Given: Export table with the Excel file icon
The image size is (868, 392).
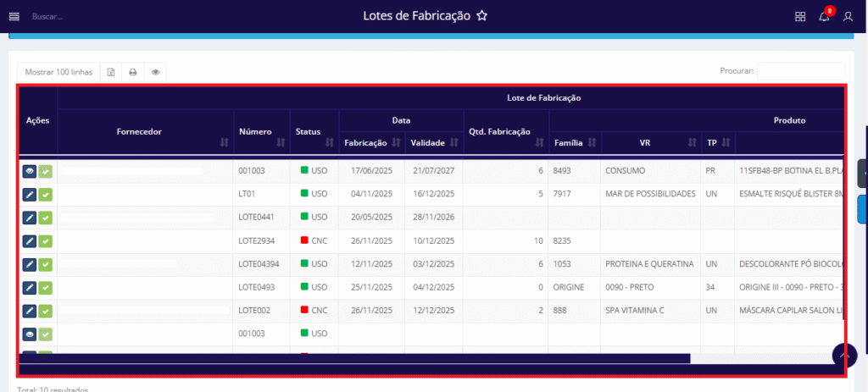Looking at the screenshot, I should tap(111, 72).
